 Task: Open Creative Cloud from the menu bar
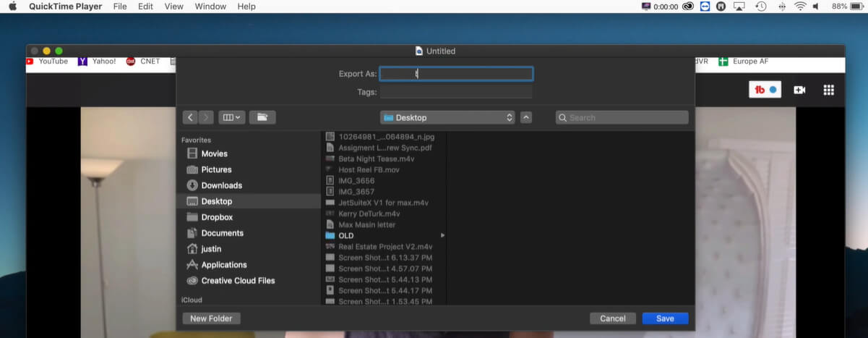(x=687, y=7)
